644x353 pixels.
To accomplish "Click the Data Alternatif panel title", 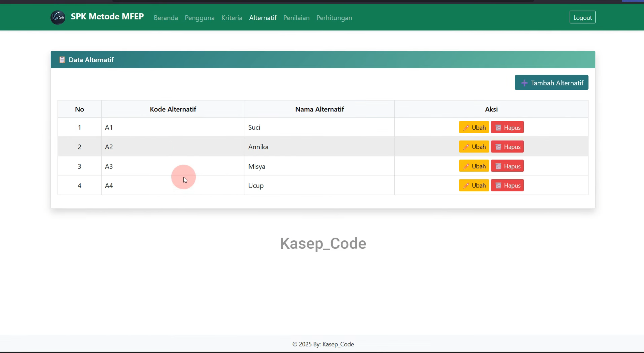I will coord(91,60).
